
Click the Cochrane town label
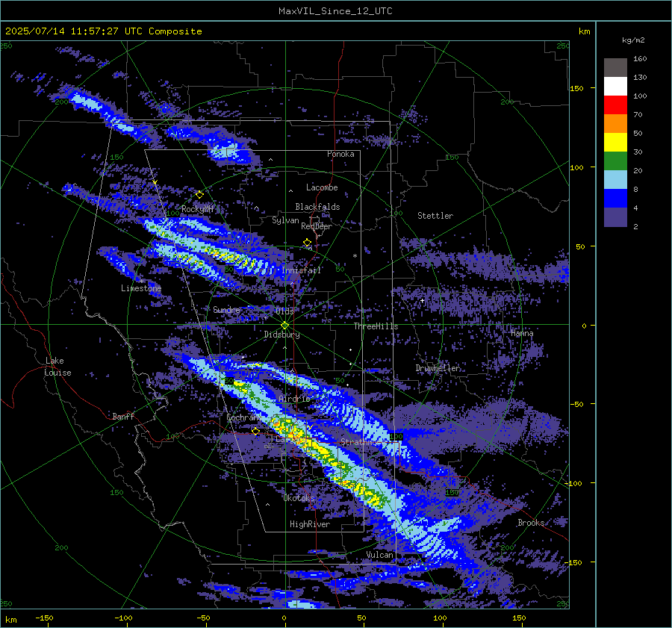click(244, 417)
